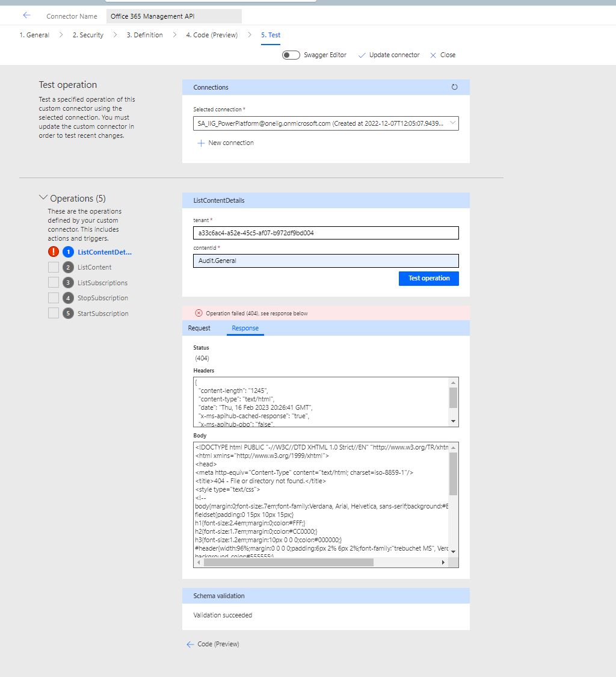The height and width of the screenshot is (677, 616).
Task: Switch to the Response tab
Action: coord(245,328)
